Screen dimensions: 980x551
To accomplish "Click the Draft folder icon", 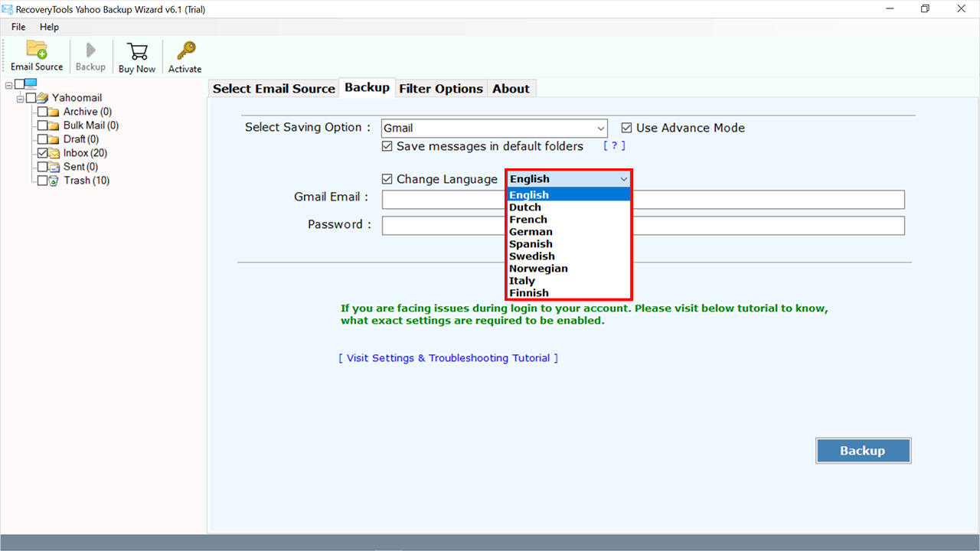I will tap(54, 139).
